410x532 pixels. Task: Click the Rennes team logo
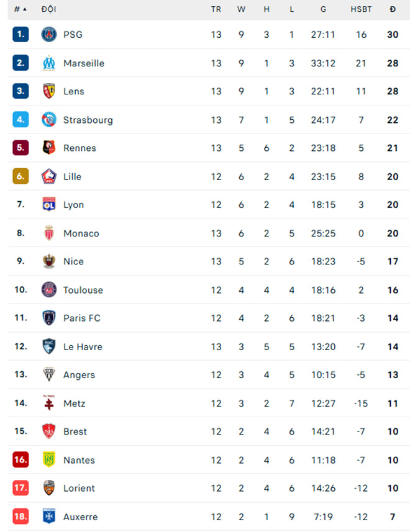click(48, 148)
